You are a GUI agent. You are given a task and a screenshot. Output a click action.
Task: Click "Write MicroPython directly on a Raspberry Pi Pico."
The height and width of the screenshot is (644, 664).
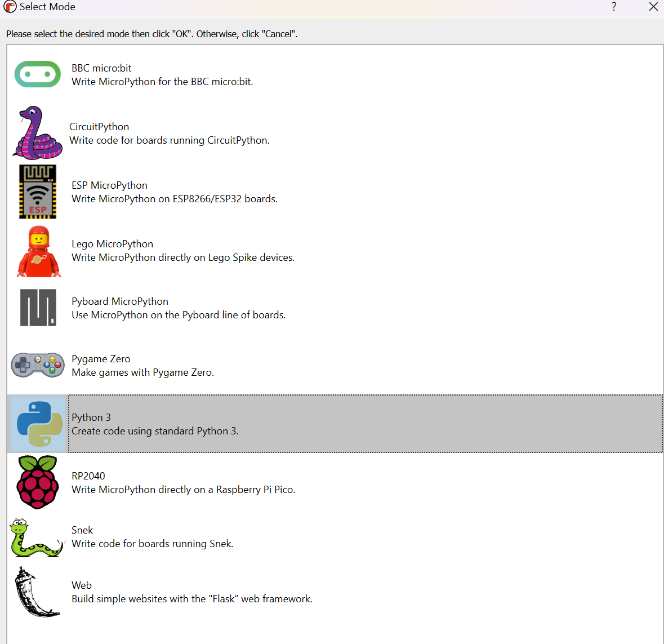pyautogui.click(x=184, y=490)
